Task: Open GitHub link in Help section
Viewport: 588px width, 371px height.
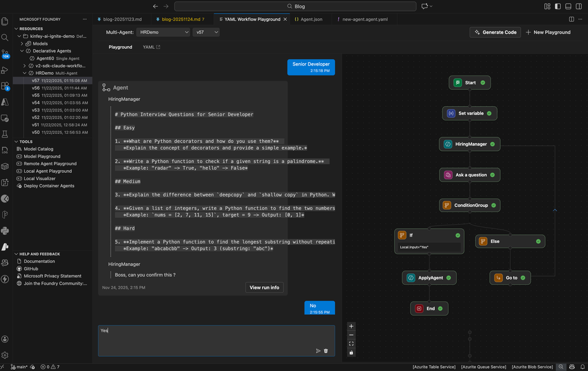Action: point(31,269)
